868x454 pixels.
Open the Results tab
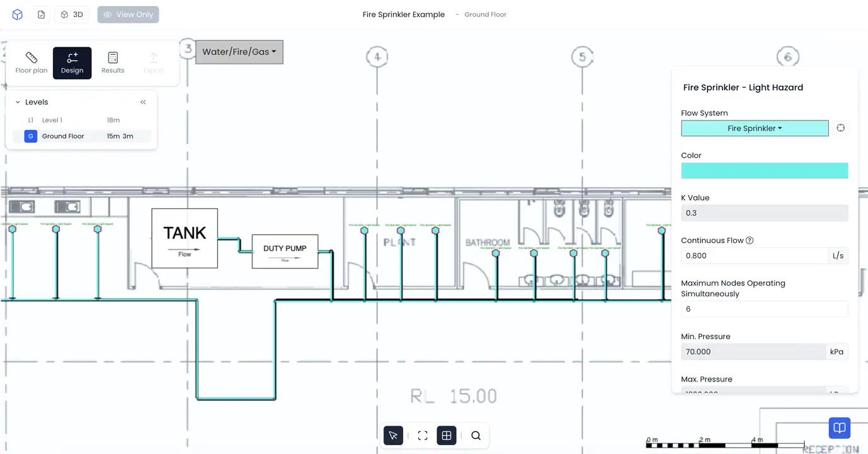pyautogui.click(x=113, y=63)
